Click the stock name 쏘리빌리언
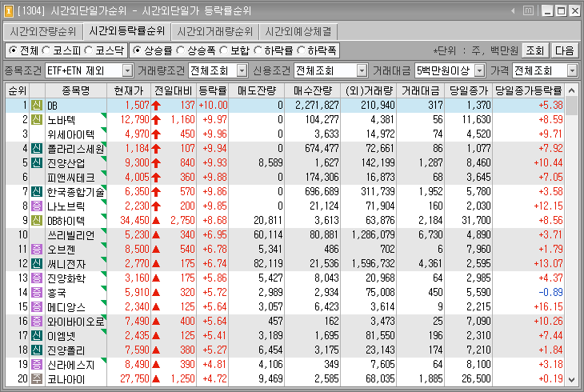Image resolution: width=584 pixels, height=392 pixels. 70,235
